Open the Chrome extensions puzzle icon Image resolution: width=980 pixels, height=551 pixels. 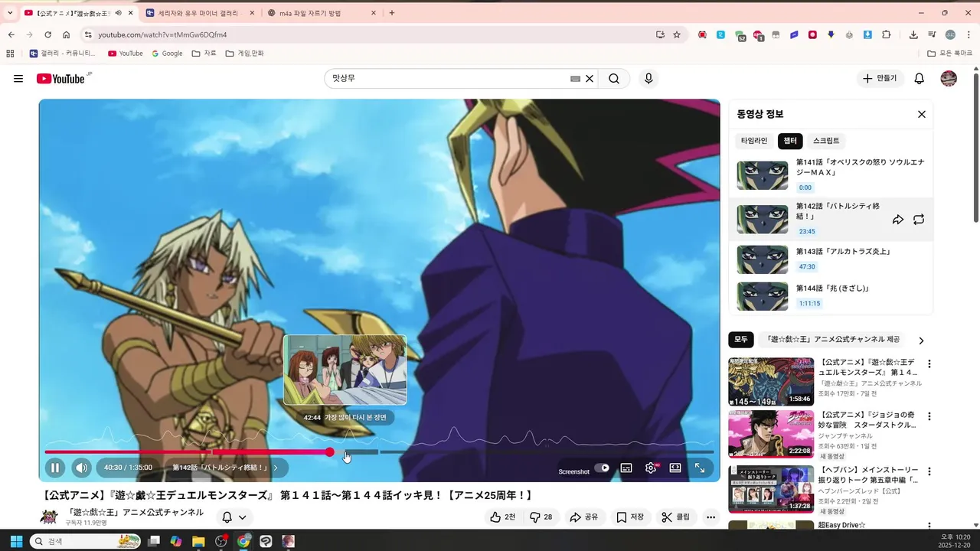pos(887,34)
